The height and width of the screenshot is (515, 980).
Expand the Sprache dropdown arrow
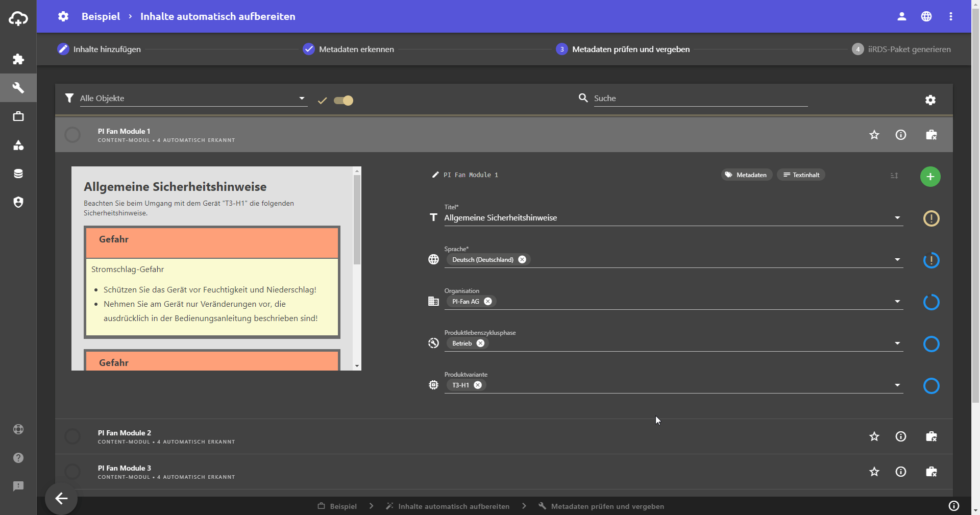(x=897, y=260)
